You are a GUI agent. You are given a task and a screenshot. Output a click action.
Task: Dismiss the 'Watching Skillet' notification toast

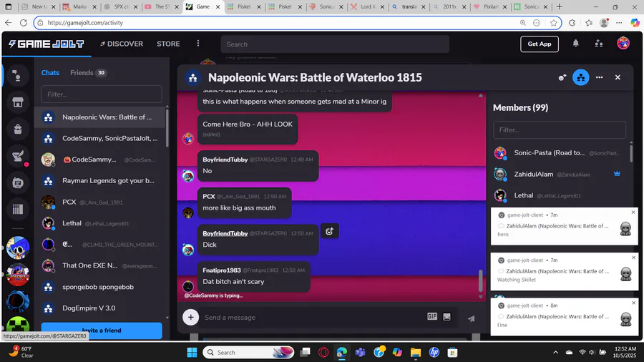point(633,258)
